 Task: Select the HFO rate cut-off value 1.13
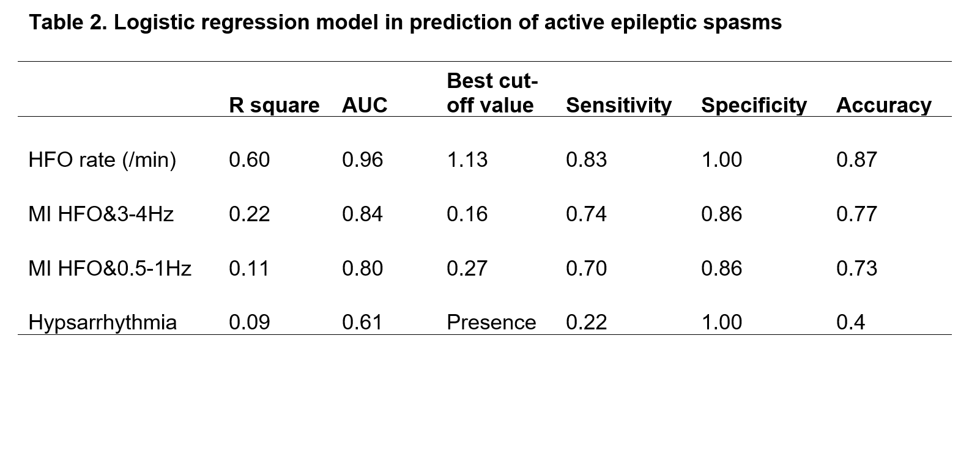point(467,159)
